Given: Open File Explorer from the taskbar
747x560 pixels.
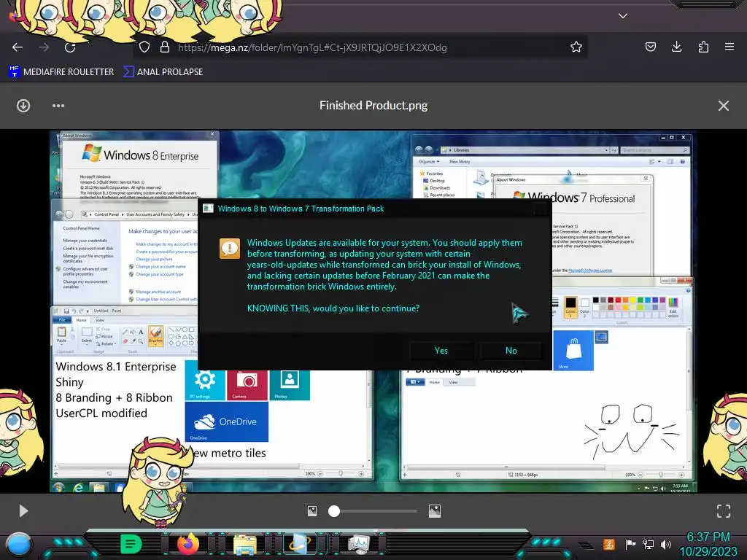Looking at the screenshot, I should point(245,545).
